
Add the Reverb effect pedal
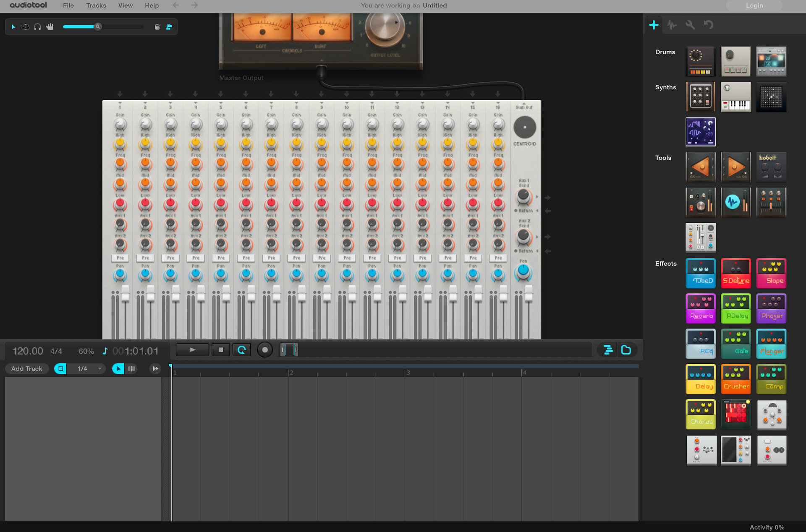click(701, 308)
